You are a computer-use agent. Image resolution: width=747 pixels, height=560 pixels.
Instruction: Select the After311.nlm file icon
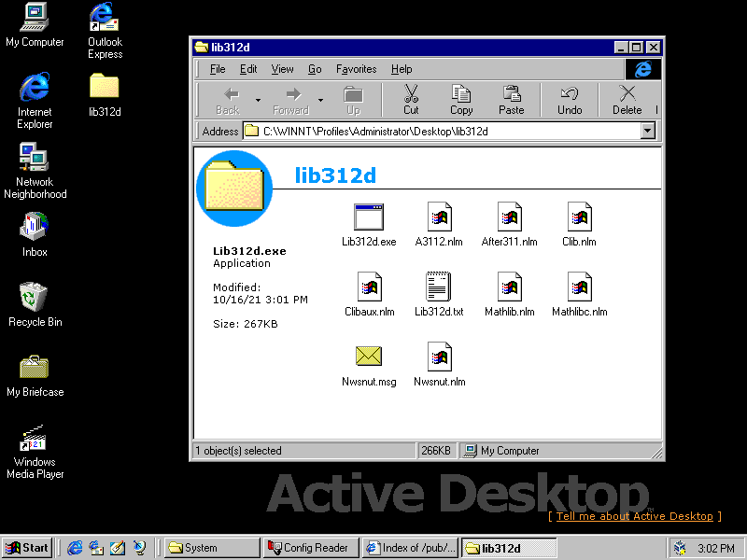tap(509, 225)
